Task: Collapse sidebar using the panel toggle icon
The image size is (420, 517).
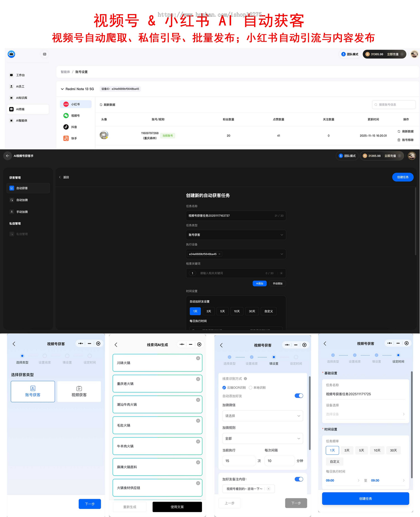Action: (x=44, y=54)
